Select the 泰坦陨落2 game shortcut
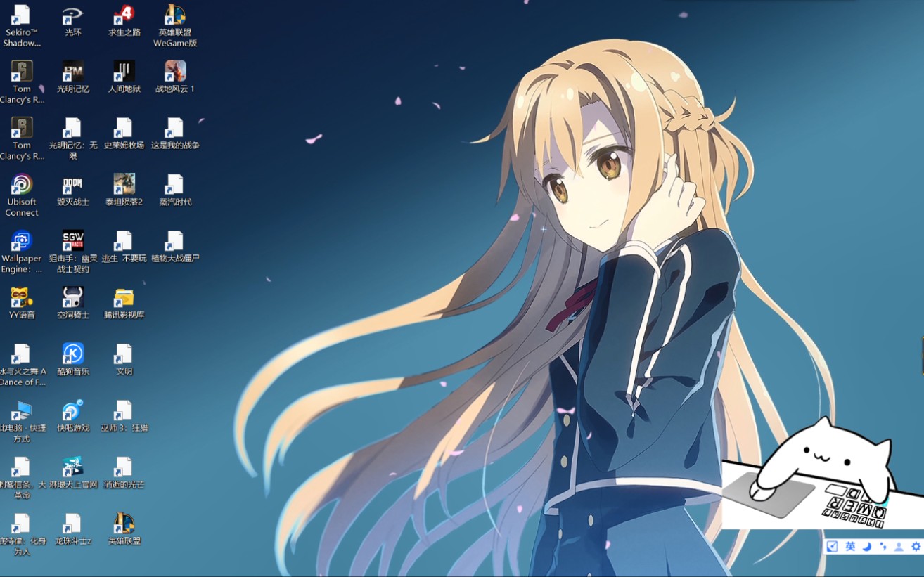Screen dimensions: 924x577 tap(124, 186)
